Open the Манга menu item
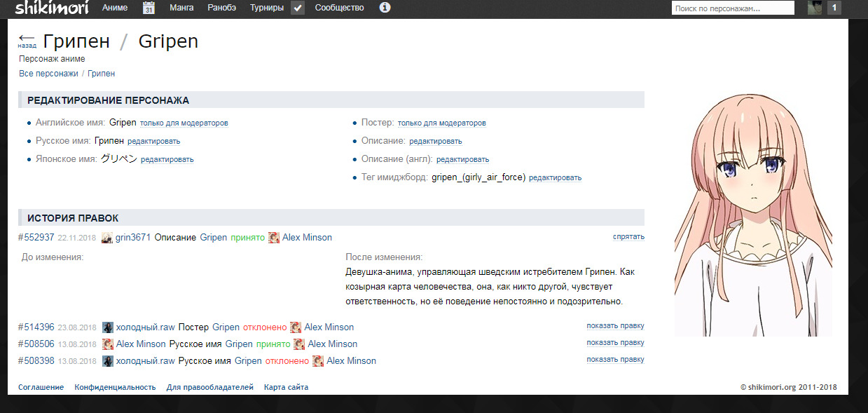This screenshot has width=868, height=413. pyautogui.click(x=182, y=8)
